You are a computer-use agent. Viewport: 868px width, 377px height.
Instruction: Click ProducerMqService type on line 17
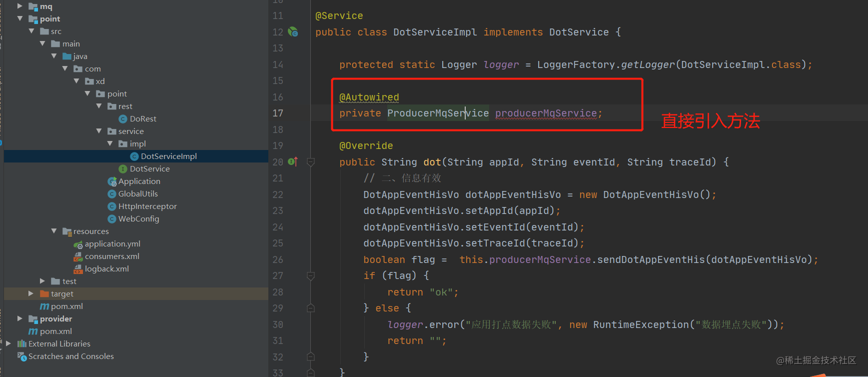coord(438,113)
